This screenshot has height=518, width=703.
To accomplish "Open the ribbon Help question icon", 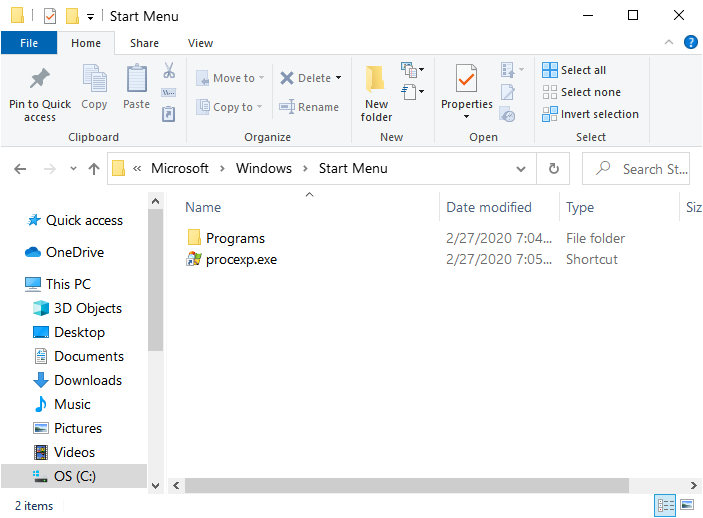I will tap(690, 43).
